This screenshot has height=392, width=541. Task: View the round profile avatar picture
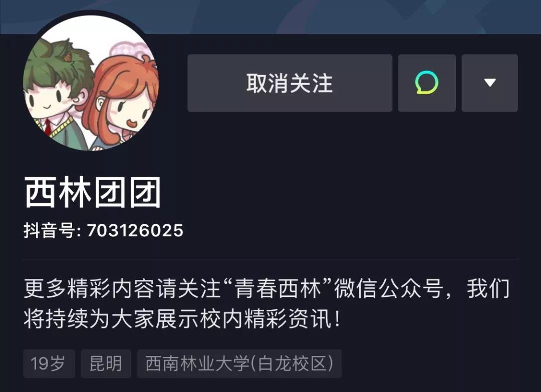click(91, 83)
